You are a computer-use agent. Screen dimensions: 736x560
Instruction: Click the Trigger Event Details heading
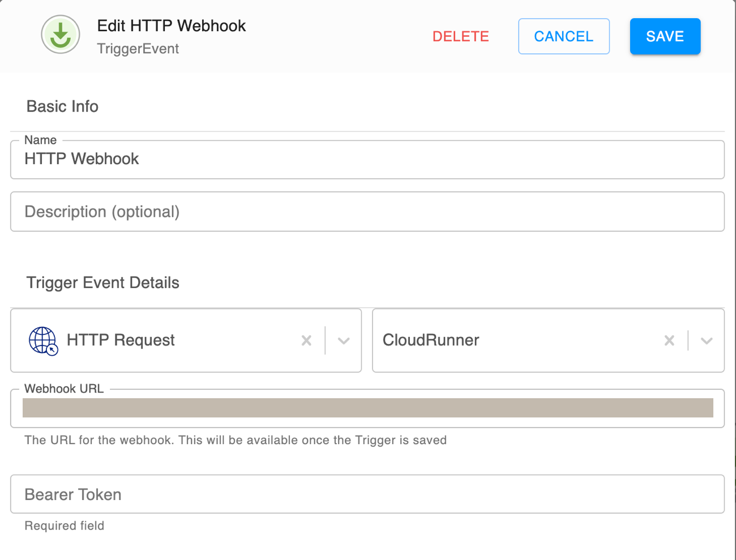[x=102, y=282]
